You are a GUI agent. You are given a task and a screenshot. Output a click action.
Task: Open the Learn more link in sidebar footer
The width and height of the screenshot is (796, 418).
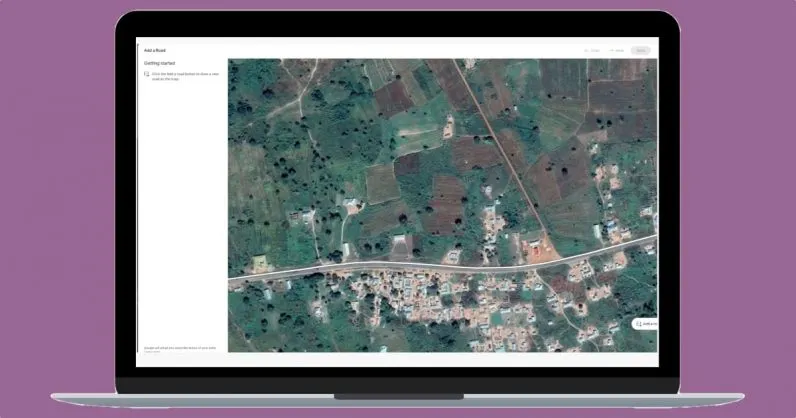click(x=151, y=351)
